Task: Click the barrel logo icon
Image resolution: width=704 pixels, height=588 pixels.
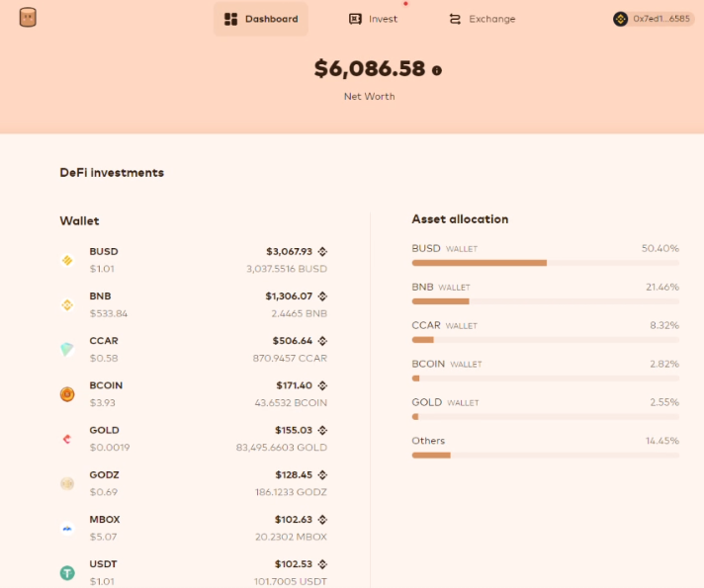Action: click(28, 18)
